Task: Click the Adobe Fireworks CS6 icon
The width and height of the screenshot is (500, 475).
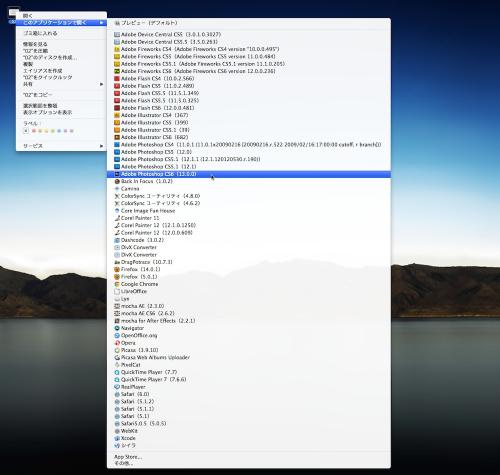Action: (x=117, y=71)
